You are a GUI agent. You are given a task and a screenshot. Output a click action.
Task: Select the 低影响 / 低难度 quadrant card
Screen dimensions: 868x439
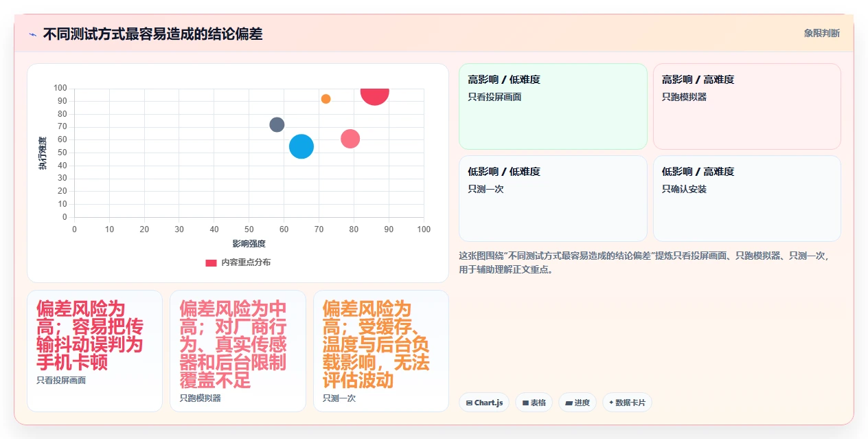(x=553, y=199)
